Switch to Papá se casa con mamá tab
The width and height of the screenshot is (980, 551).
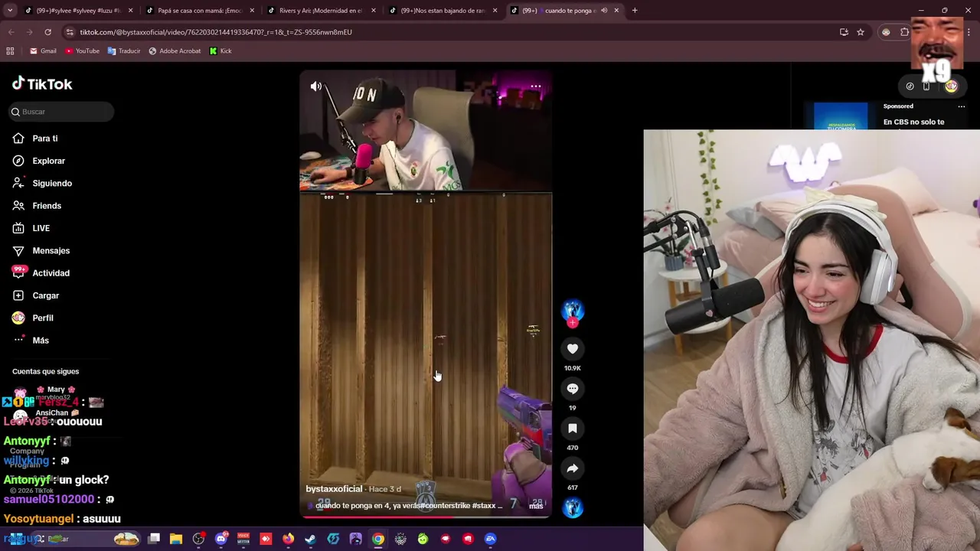click(x=199, y=11)
